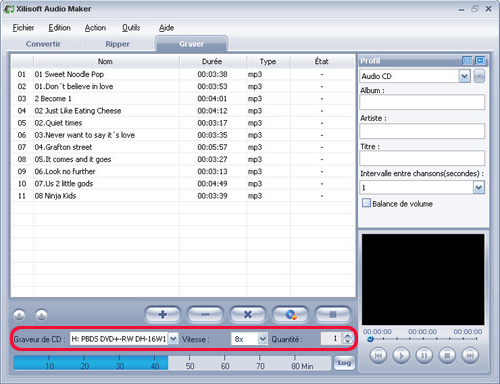Click duration 00:04:49 cell
Image resolution: width=500 pixels, height=384 pixels.
[x=212, y=184]
